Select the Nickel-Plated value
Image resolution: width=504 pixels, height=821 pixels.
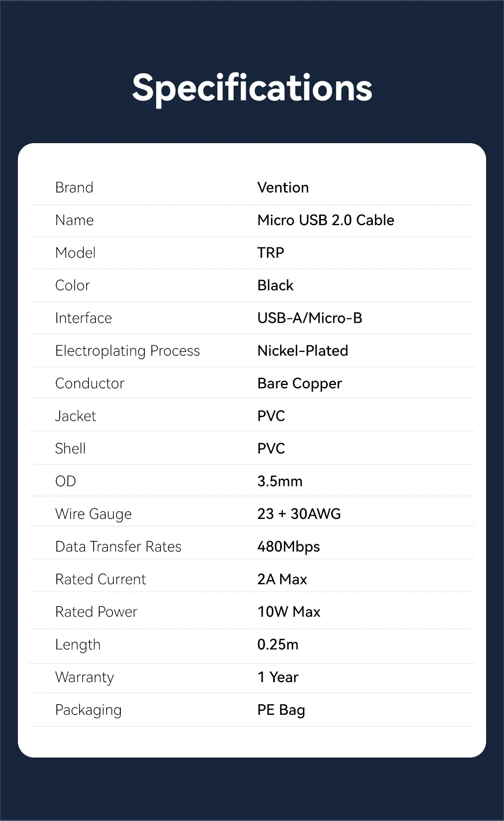pos(302,351)
